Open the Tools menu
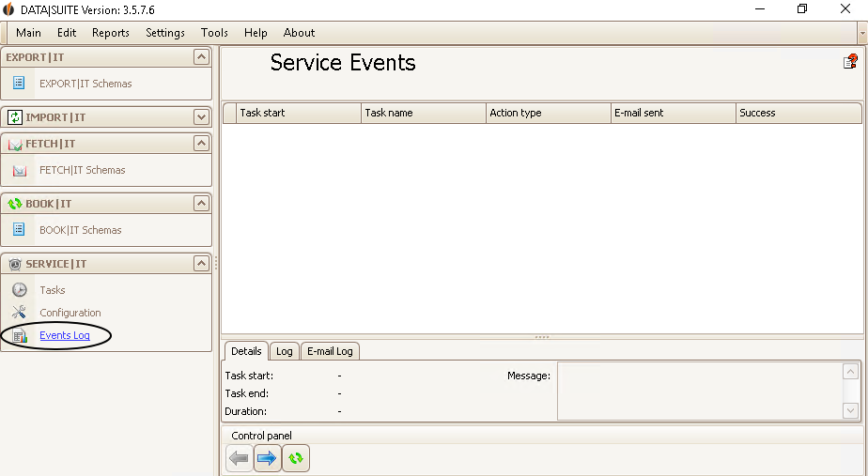 pos(214,33)
